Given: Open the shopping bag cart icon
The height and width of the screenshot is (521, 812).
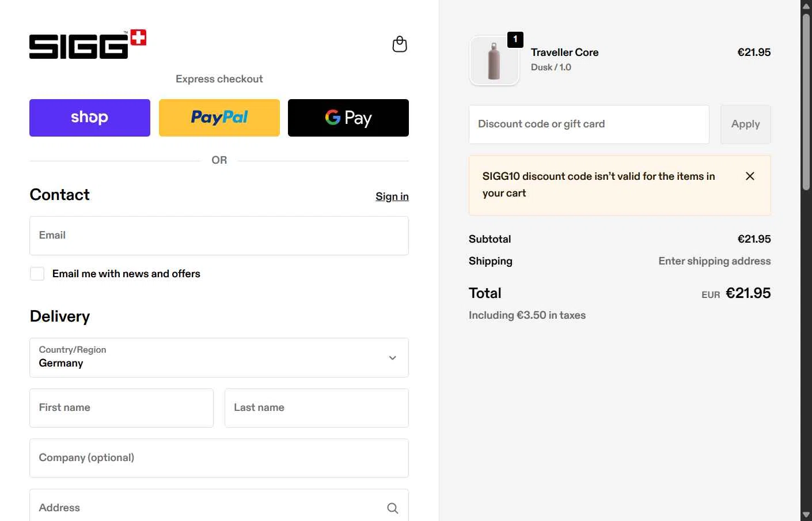Looking at the screenshot, I should (x=400, y=44).
